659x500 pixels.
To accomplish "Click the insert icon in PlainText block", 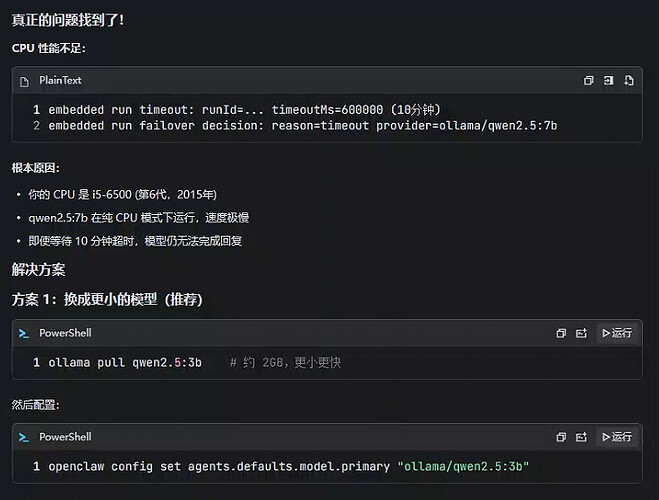I will (608, 80).
